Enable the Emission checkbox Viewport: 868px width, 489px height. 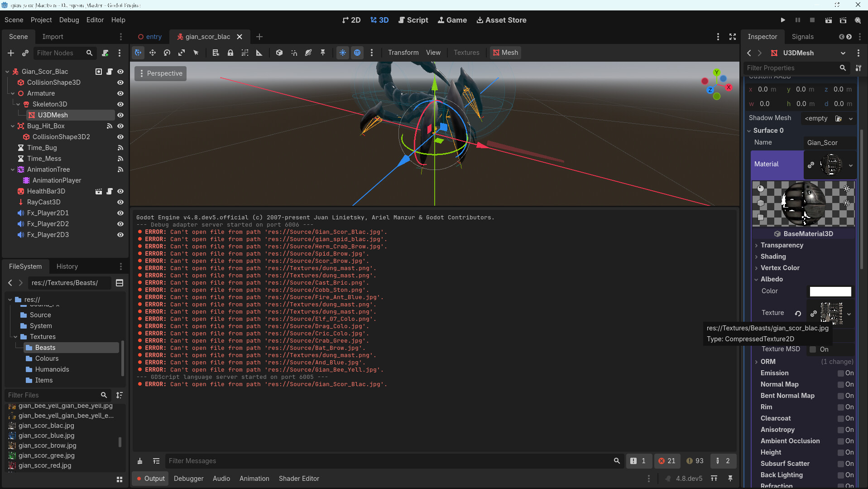point(840,373)
